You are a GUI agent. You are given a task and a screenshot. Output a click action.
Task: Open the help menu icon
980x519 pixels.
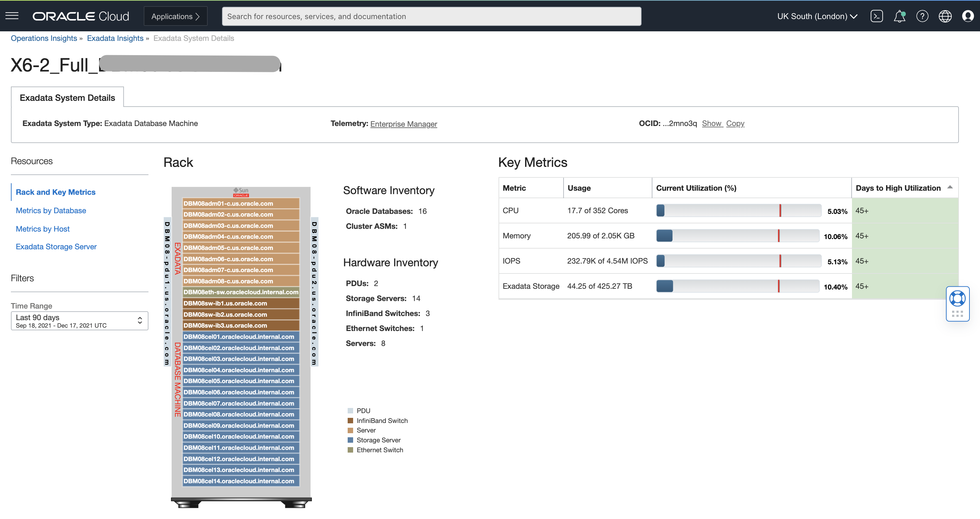[922, 16]
